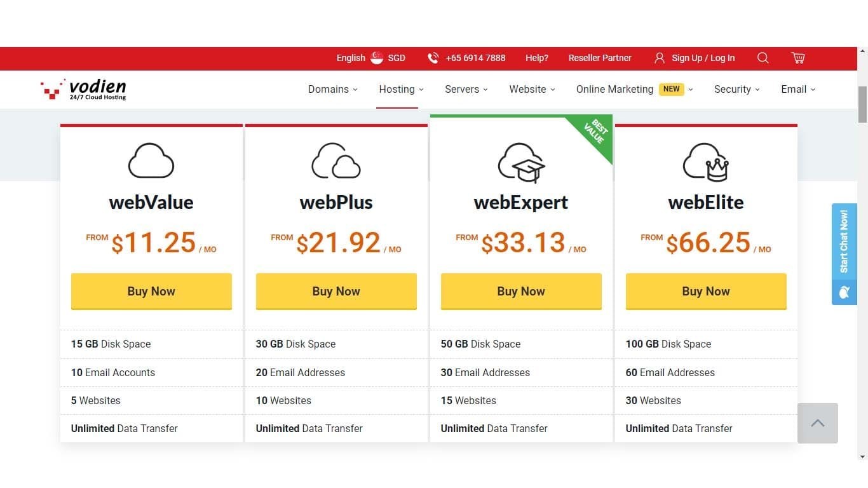Click the webPlus double-cloud icon

coord(336,160)
